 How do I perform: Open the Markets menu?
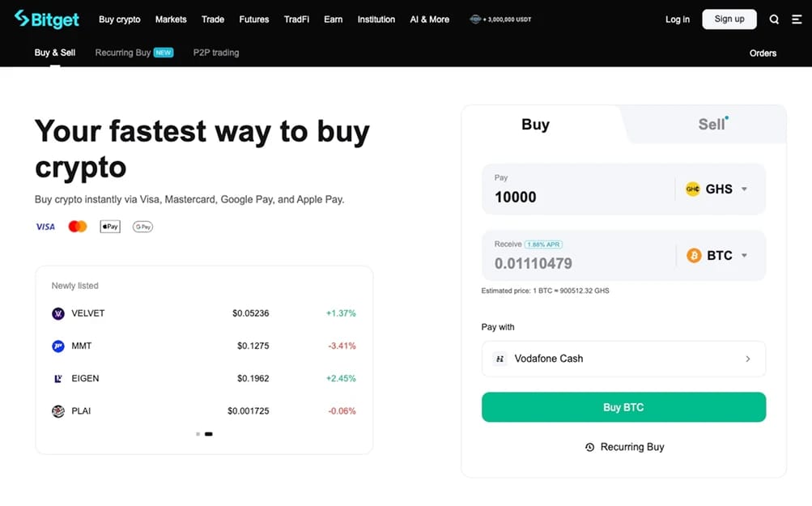click(171, 19)
